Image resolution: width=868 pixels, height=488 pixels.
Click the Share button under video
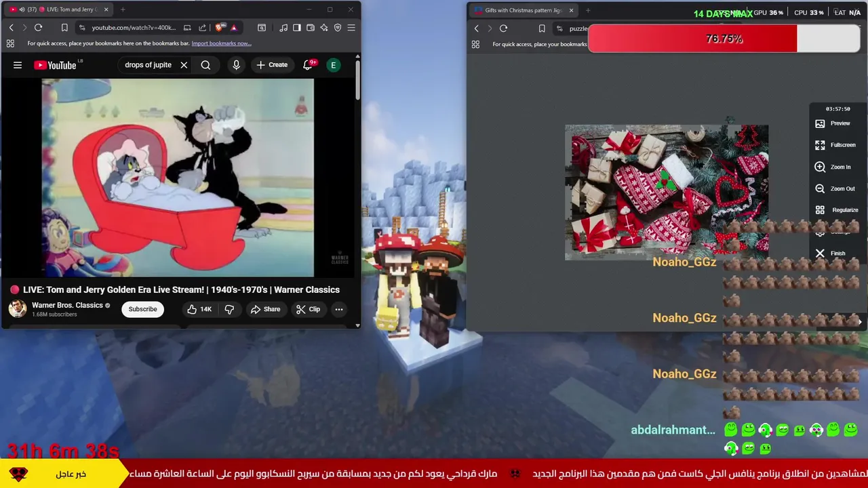(265, 309)
